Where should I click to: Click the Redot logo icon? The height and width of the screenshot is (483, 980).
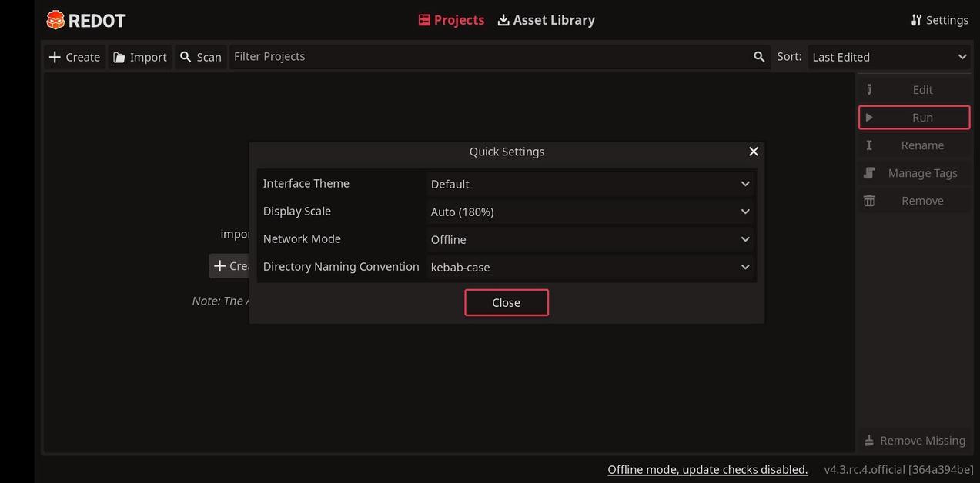pos(55,19)
